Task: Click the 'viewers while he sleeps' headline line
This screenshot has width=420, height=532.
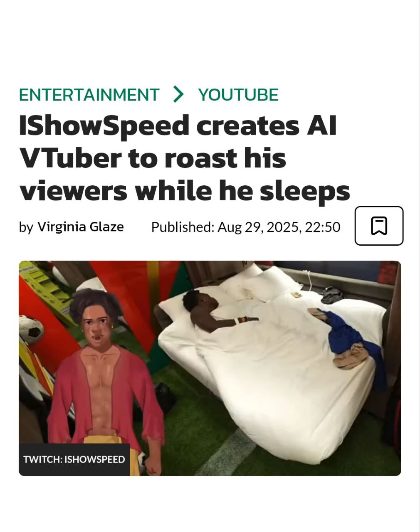Action: pos(185,191)
